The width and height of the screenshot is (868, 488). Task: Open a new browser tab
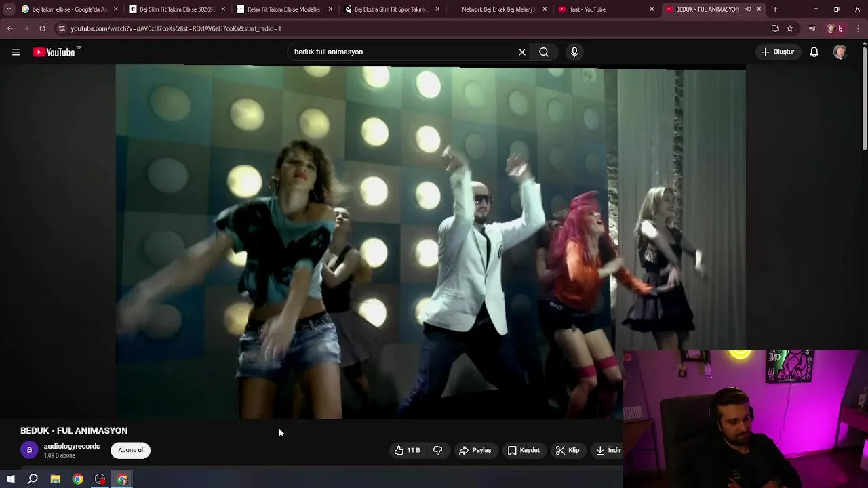click(x=775, y=9)
